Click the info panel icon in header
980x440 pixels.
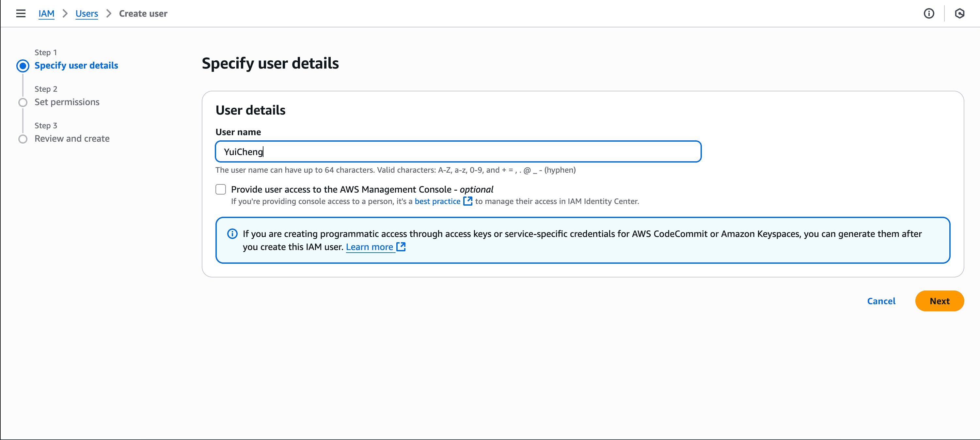(x=929, y=14)
